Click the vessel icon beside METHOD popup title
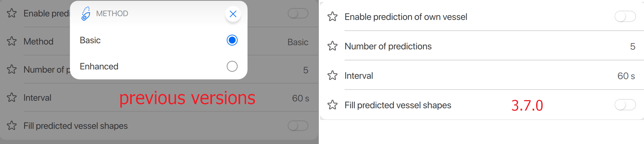Image resolution: width=644 pixels, height=144 pixels. [86, 14]
